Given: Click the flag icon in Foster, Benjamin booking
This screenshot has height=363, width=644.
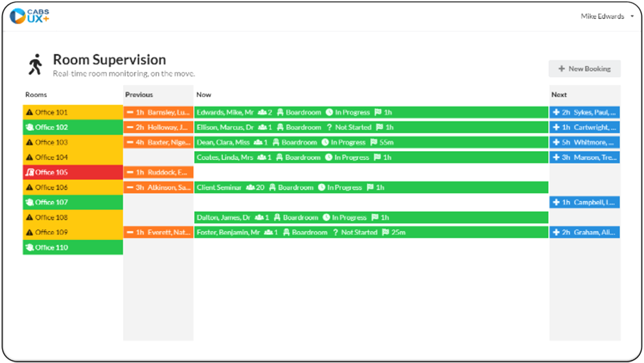Looking at the screenshot, I should (385, 233).
